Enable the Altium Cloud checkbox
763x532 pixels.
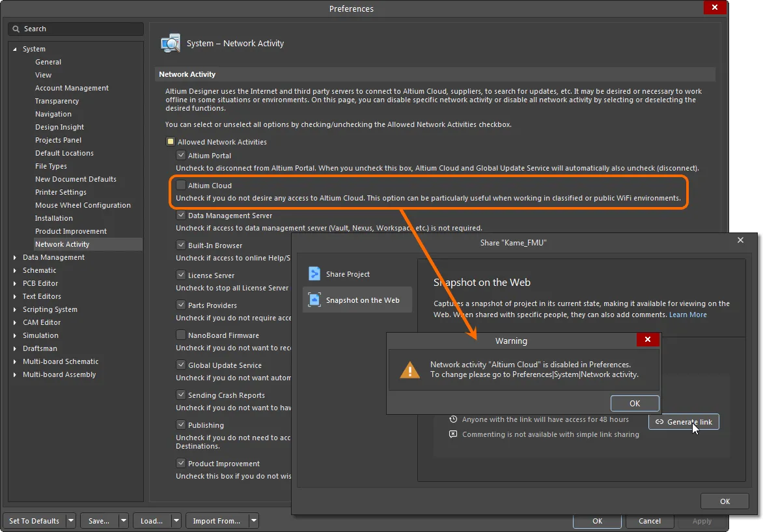coord(181,185)
